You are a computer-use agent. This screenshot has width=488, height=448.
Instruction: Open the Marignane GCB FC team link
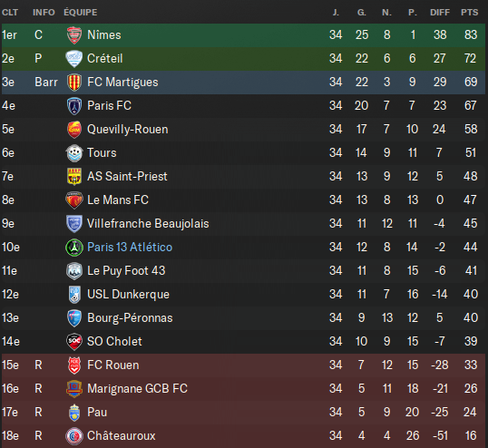(137, 388)
